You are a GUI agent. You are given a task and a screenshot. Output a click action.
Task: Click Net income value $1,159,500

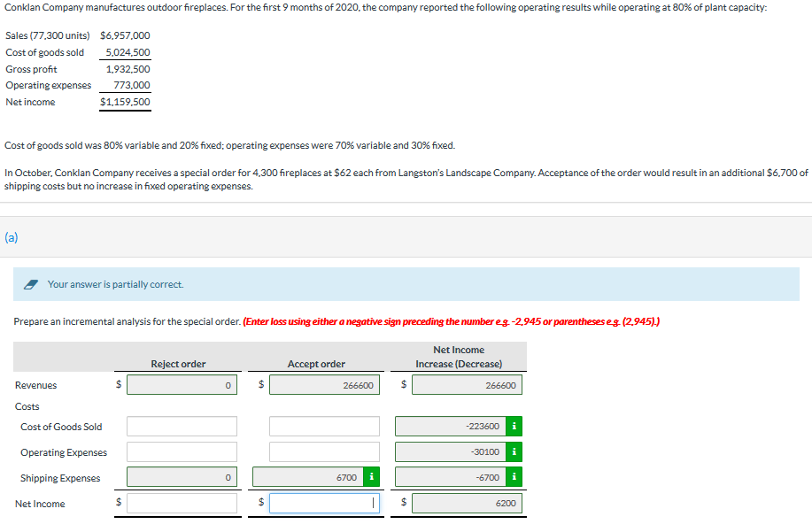click(125, 102)
